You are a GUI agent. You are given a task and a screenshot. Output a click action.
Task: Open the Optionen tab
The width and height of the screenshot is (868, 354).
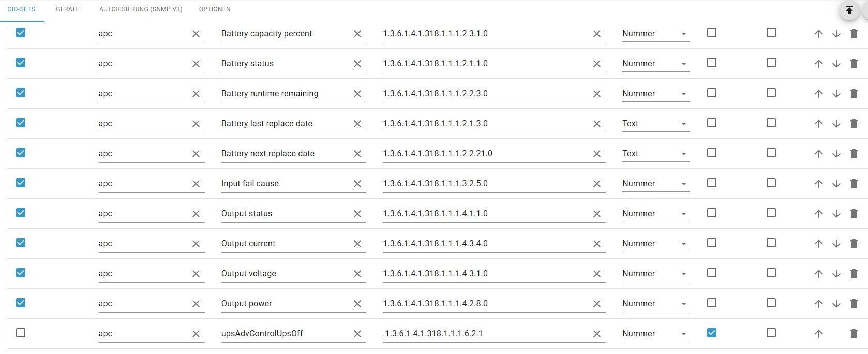coord(215,9)
